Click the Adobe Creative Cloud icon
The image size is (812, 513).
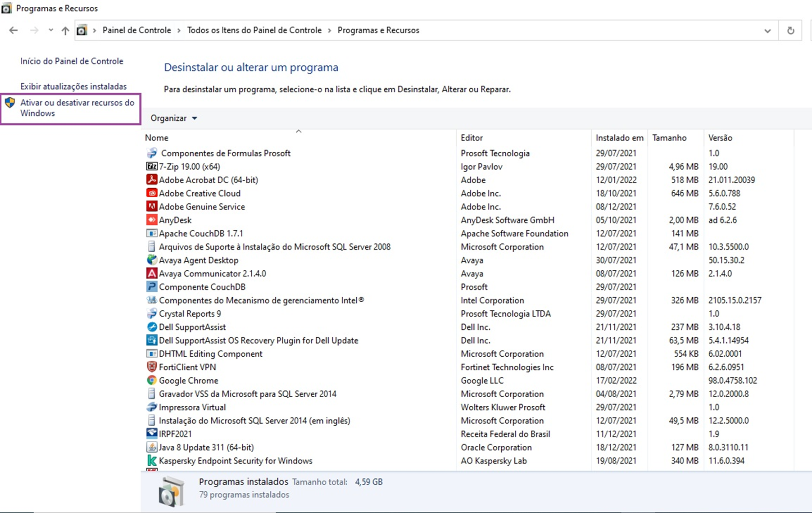pyautogui.click(x=152, y=193)
